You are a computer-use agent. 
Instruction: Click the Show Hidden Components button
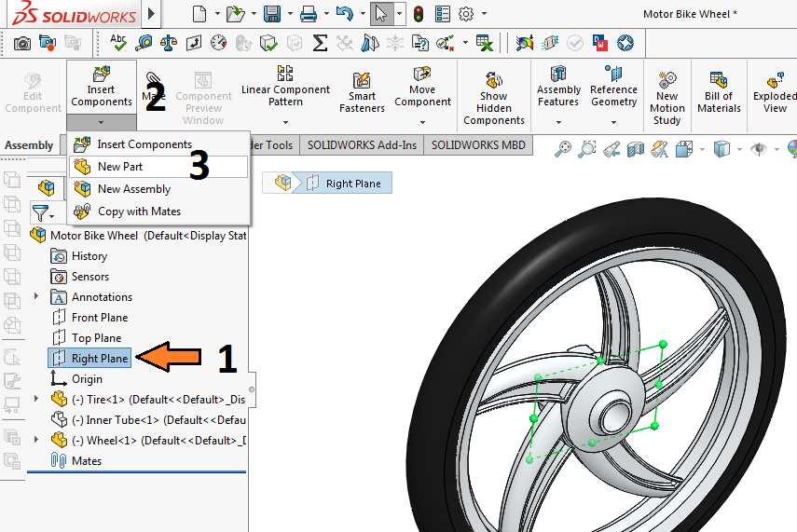click(493, 99)
